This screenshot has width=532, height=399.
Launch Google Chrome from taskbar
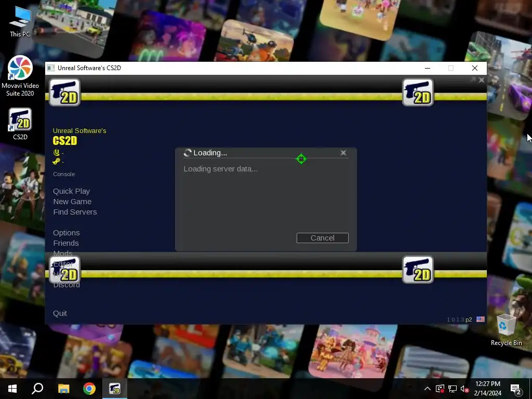89,389
